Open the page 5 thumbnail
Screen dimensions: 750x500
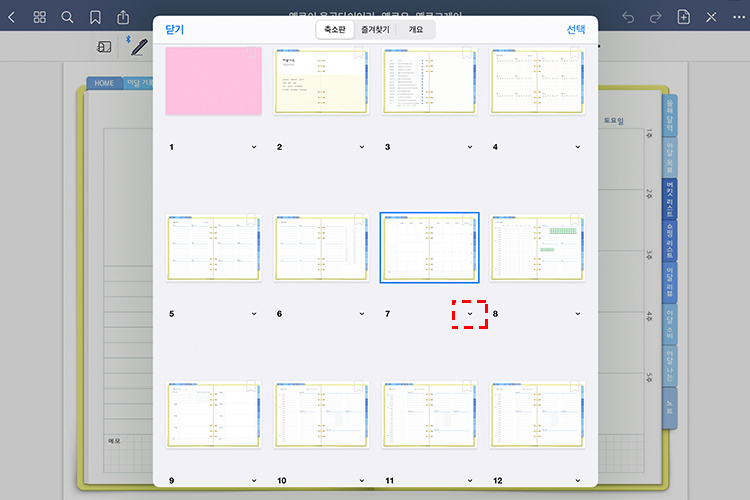213,247
